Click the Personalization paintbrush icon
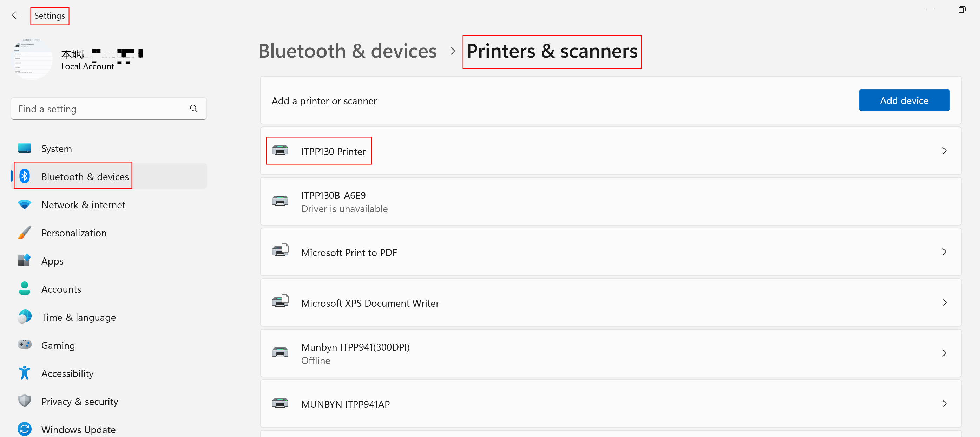Screen dimensions: 980x437 tap(25, 233)
